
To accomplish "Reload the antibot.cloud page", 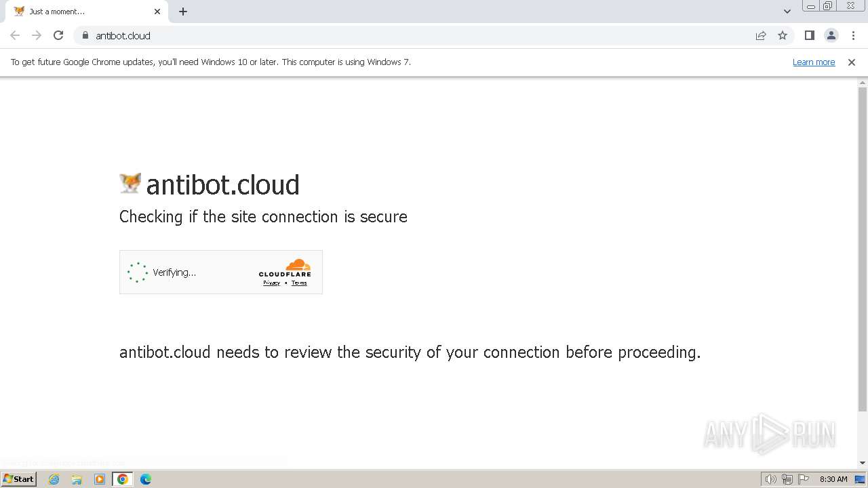I will pyautogui.click(x=58, y=35).
